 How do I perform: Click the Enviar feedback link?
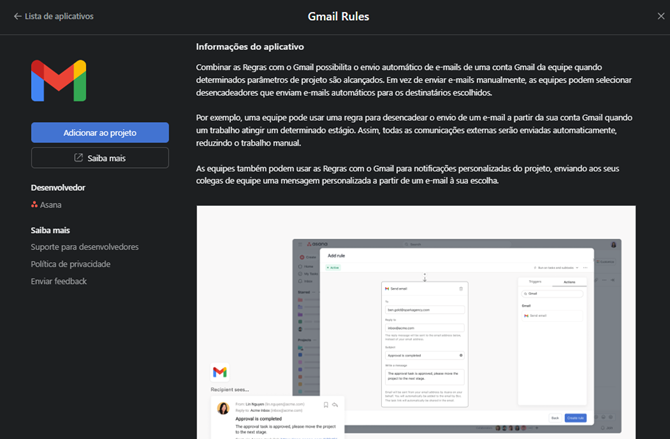[x=59, y=281]
